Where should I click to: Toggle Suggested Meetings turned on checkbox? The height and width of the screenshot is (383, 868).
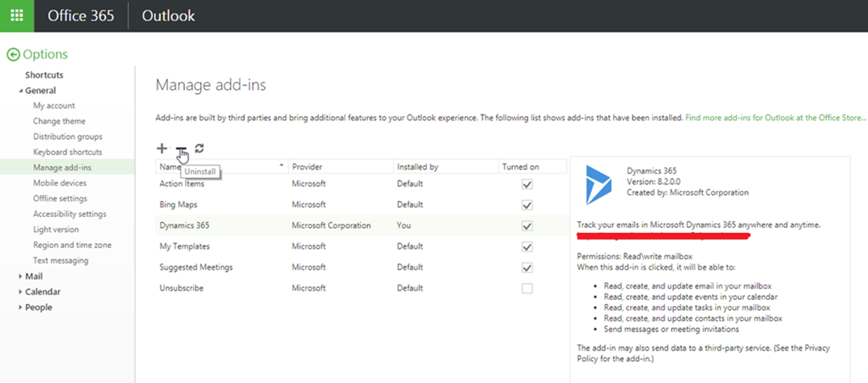click(527, 267)
